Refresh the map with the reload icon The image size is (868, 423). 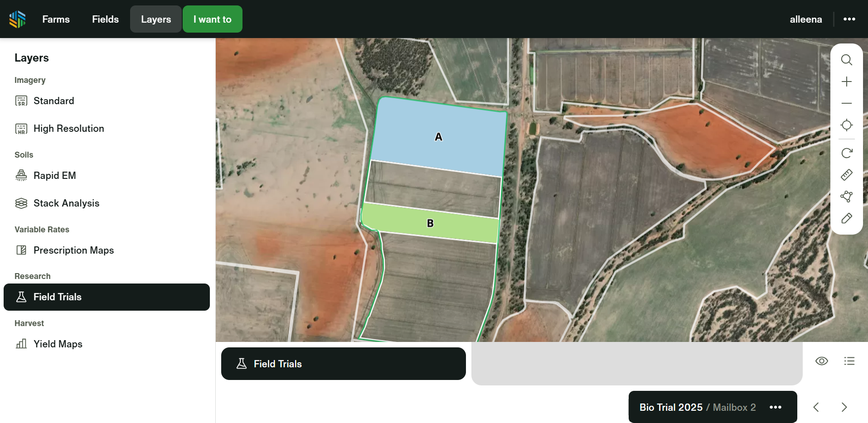(846, 153)
